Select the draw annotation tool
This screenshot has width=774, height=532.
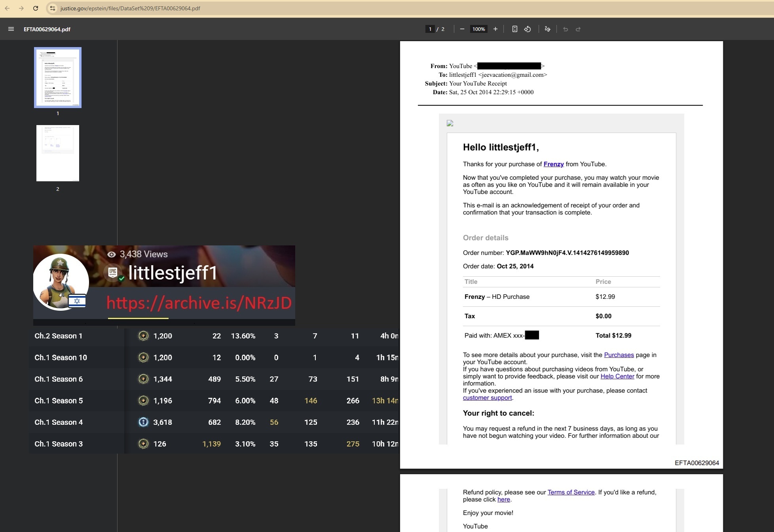tap(547, 29)
